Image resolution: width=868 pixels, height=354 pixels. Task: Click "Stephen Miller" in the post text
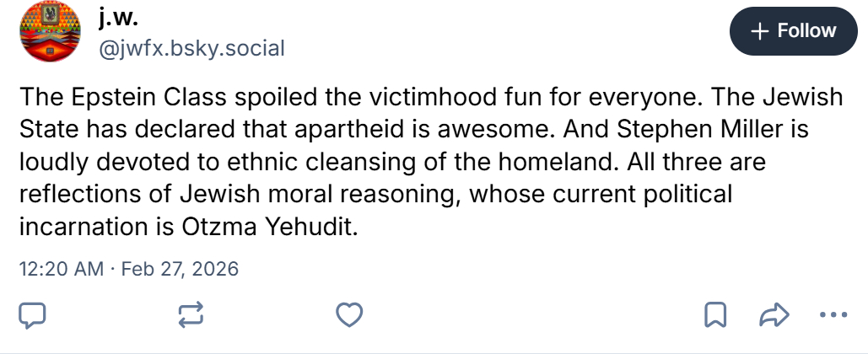(x=556, y=128)
